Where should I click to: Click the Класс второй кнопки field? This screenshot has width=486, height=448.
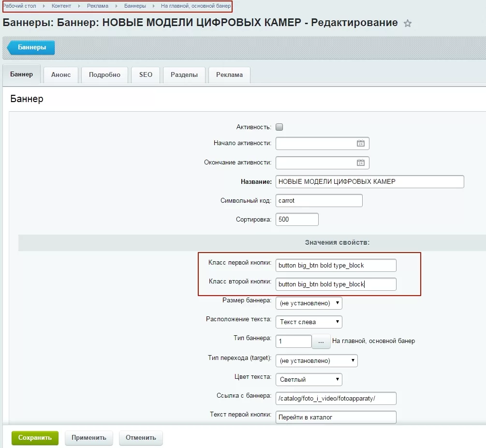coord(336,284)
